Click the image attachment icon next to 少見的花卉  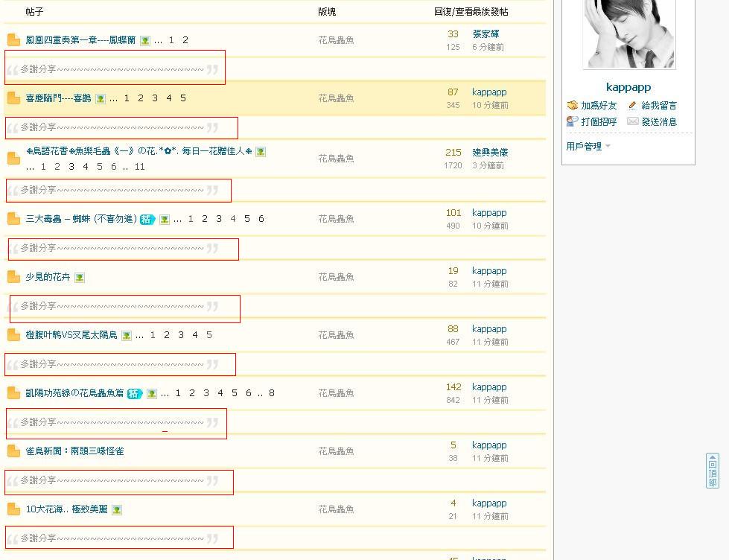point(80,278)
